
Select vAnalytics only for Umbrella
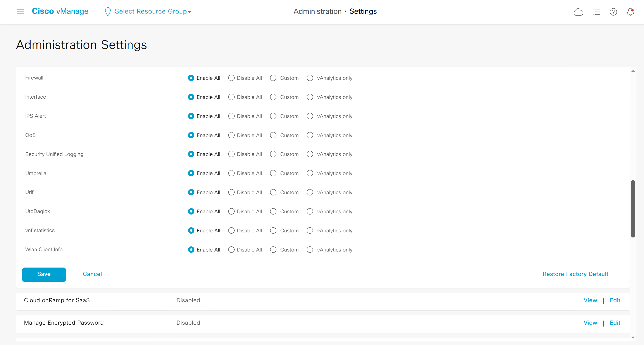point(310,173)
